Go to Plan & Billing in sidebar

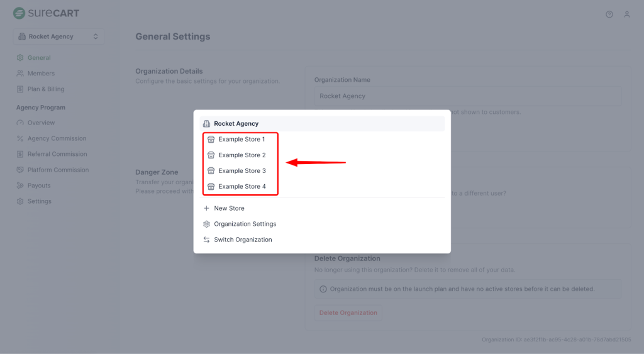(45, 89)
